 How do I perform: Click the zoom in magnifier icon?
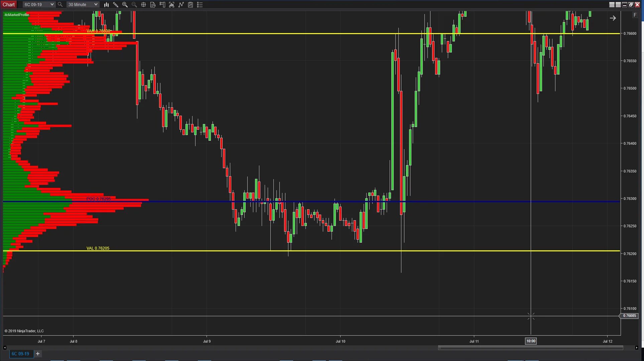click(x=125, y=5)
